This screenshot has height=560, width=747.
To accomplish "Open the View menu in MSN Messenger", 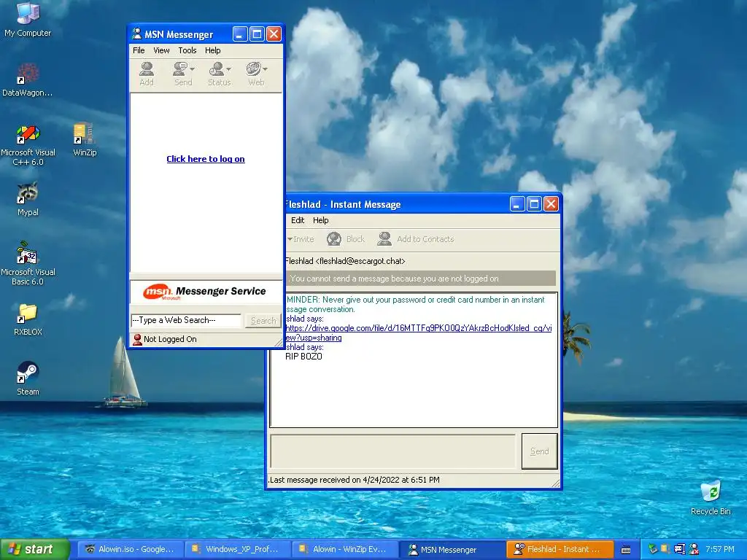I will point(161,50).
